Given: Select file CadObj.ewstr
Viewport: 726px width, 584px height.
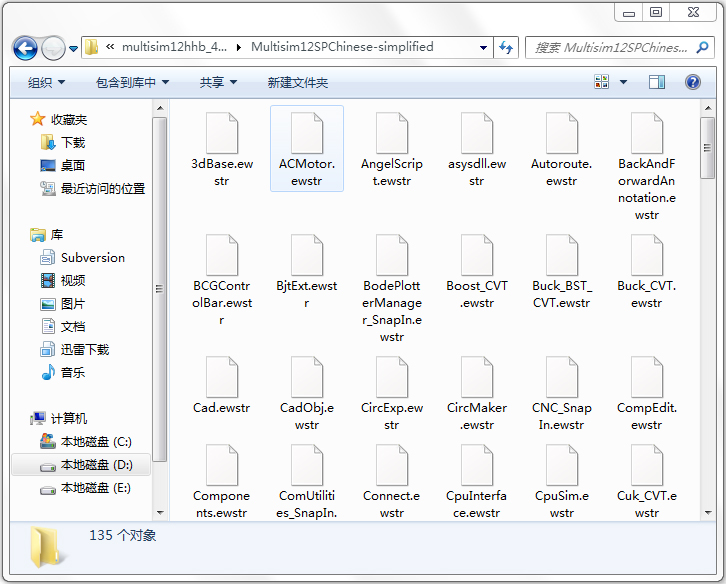Looking at the screenshot, I should pos(307,393).
